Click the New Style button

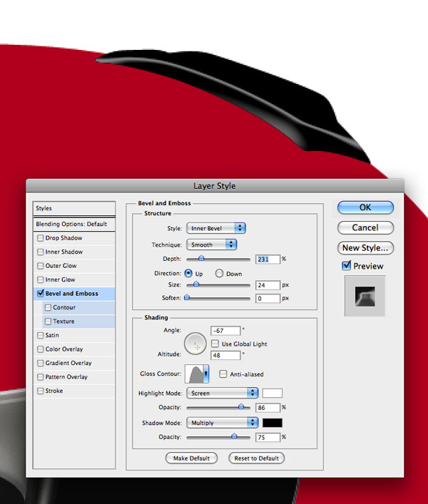pos(365,248)
